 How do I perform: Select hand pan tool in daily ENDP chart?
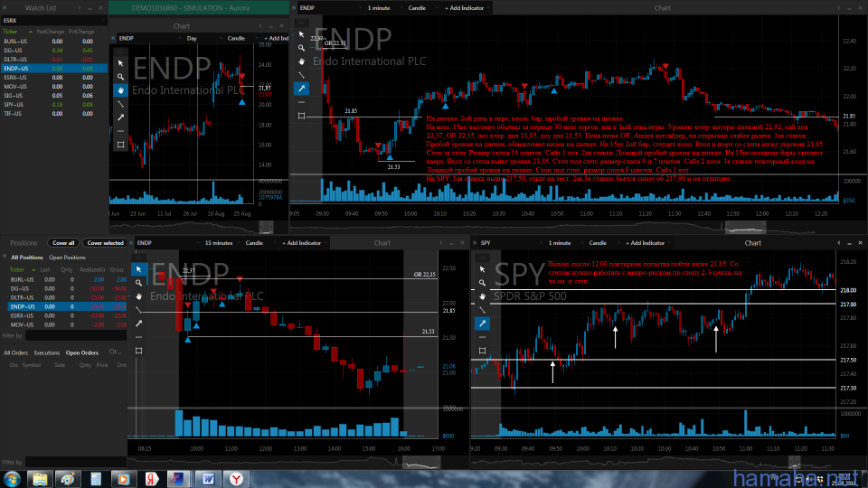pos(120,90)
